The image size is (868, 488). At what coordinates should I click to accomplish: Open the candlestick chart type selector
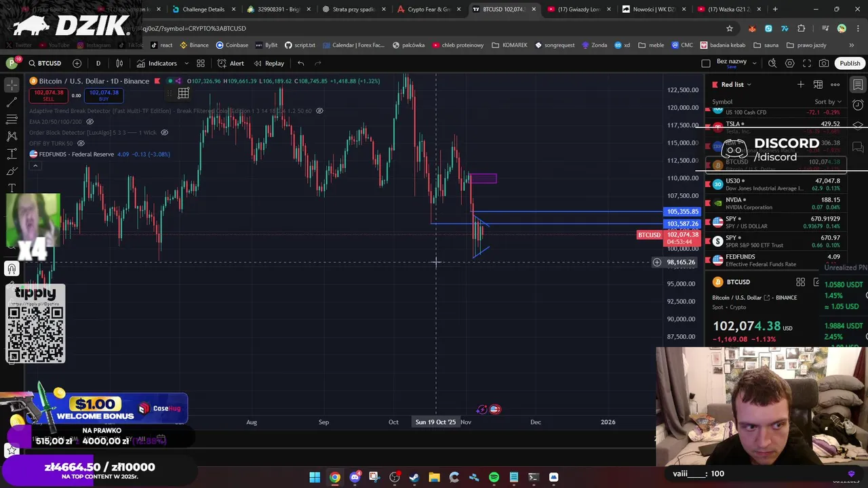point(119,63)
